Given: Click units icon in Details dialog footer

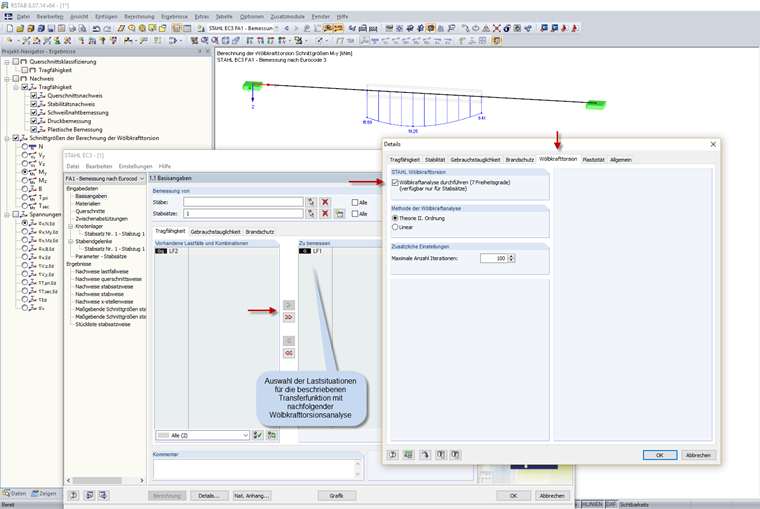Looking at the screenshot, I should click(409, 455).
